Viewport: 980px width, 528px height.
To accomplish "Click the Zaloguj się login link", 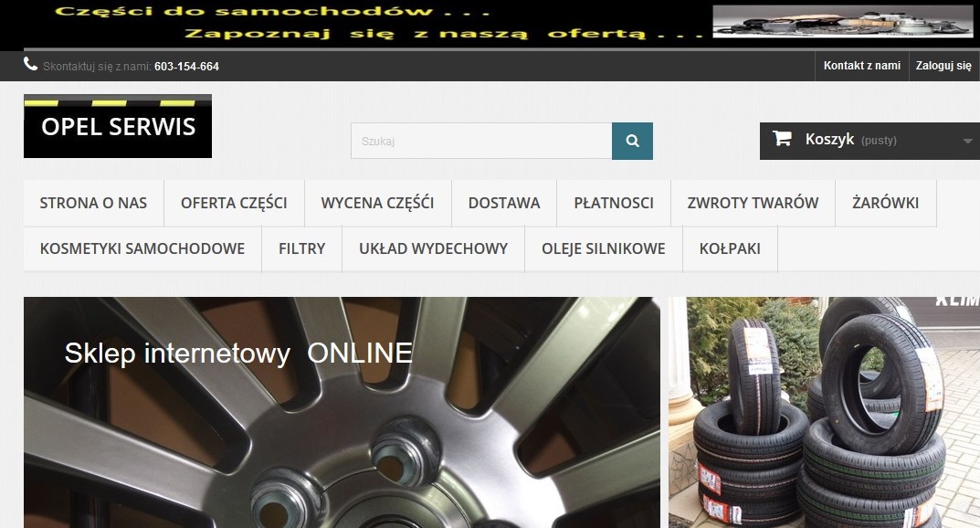I will tap(943, 66).
